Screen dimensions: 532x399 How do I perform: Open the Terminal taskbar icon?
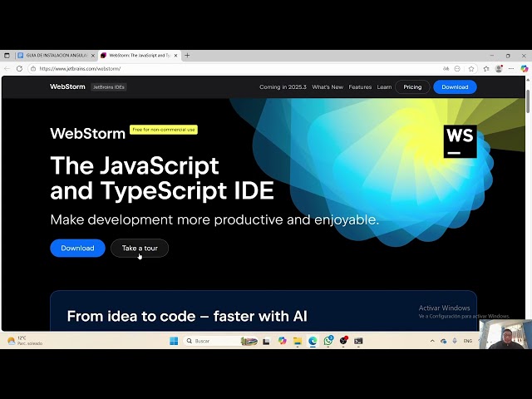click(358, 341)
